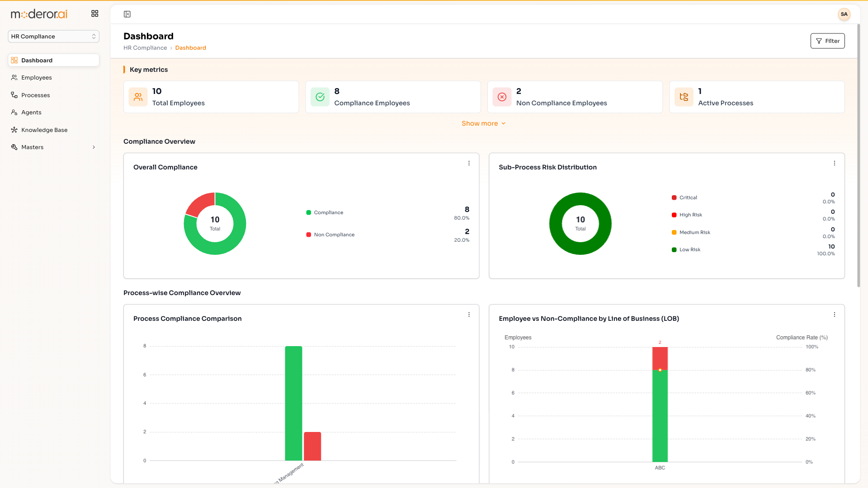Click the page vertical scrollbar
This screenshot has width=868, height=488.
[x=859, y=156]
